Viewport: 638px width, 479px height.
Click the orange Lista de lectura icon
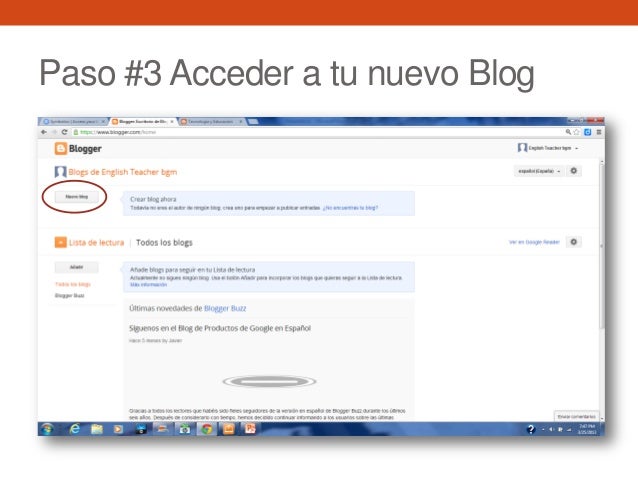point(60,243)
